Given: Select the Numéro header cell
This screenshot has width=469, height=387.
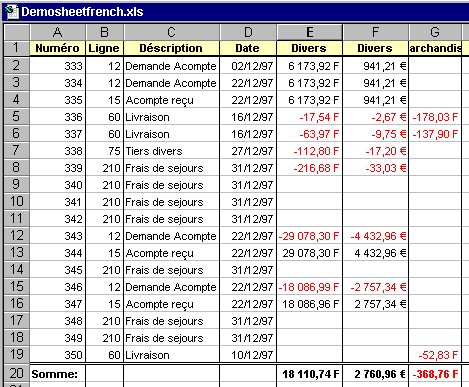Looking at the screenshot, I should point(58,48).
